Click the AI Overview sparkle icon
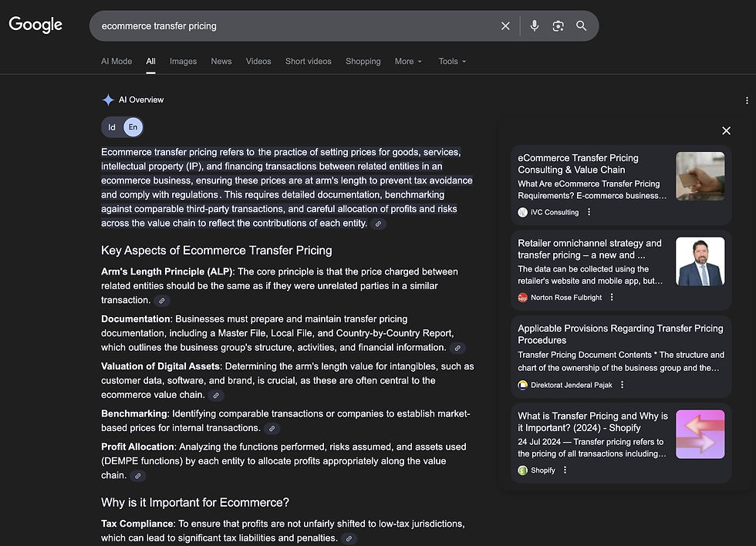This screenshot has width=756, height=546. coord(108,99)
